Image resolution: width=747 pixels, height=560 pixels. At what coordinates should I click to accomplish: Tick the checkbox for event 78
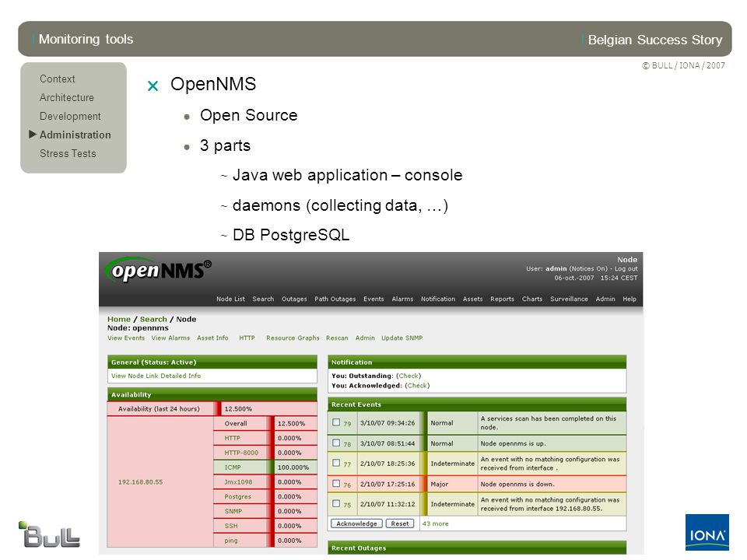coord(336,443)
